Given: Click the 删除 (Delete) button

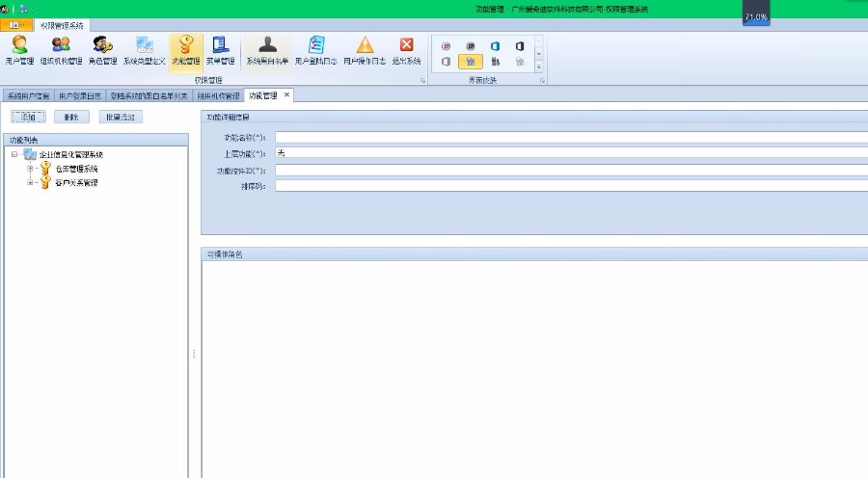Looking at the screenshot, I should [x=71, y=117].
